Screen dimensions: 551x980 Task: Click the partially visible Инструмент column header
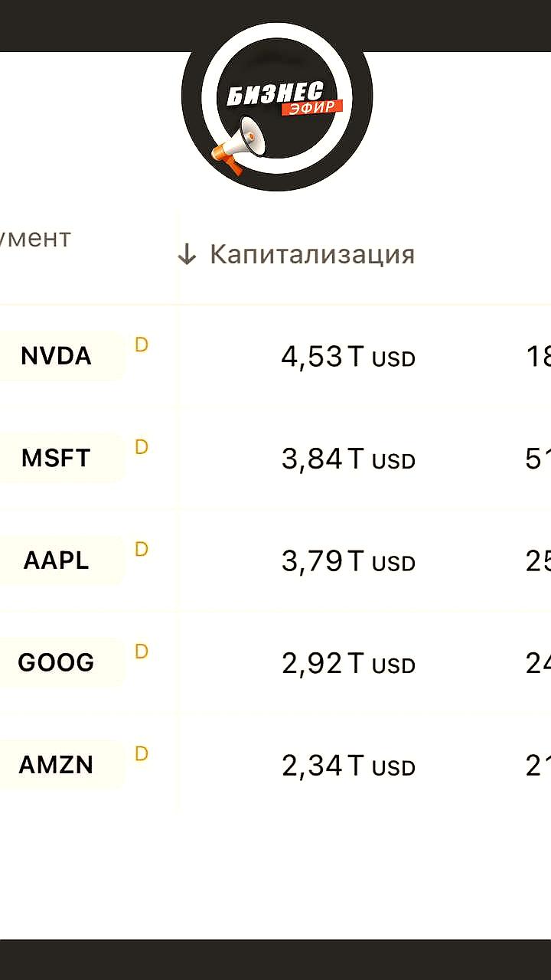point(34,238)
